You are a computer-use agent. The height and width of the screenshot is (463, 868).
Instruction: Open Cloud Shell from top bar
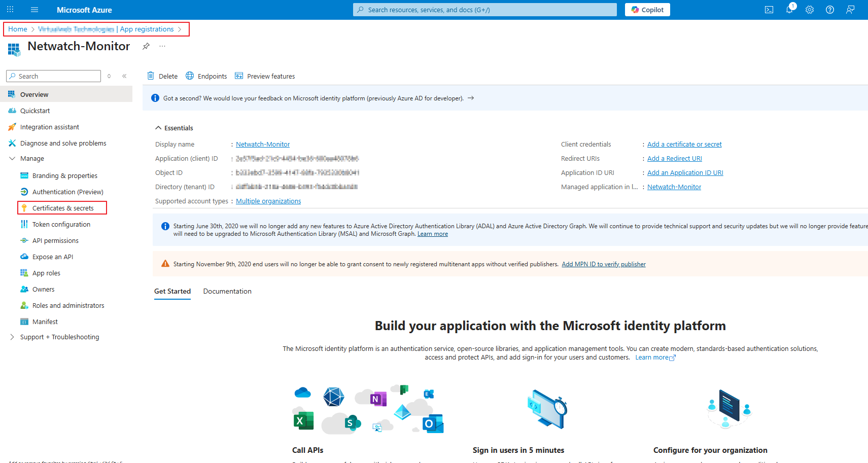click(769, 10)
